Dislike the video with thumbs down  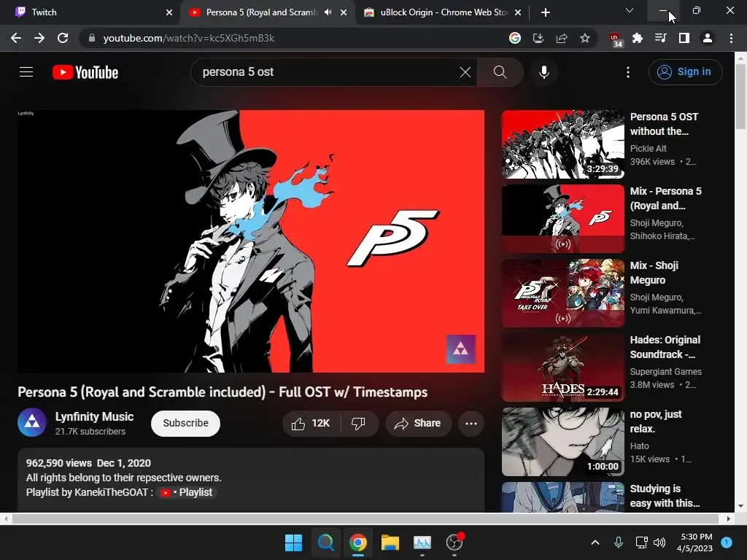[358, 424]
